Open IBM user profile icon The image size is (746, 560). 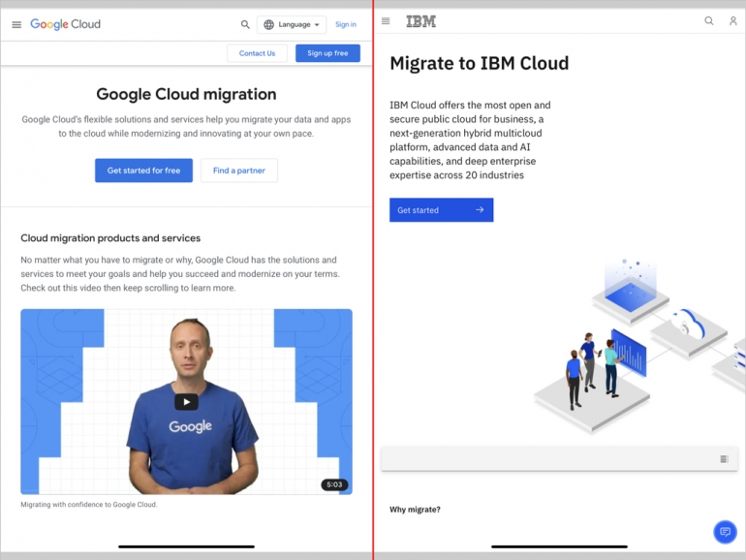pos(733,21)
